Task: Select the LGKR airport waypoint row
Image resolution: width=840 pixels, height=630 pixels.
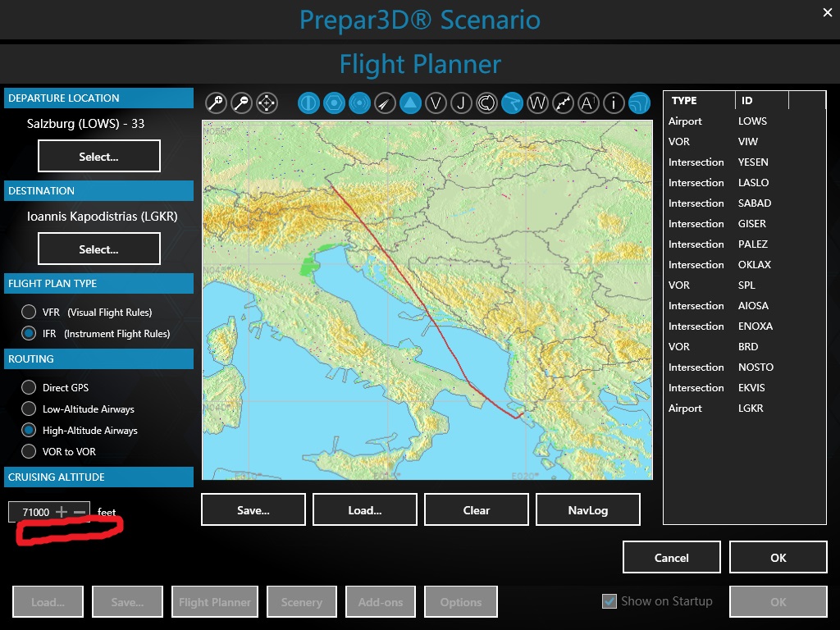Action: click(x=745, y=408)
